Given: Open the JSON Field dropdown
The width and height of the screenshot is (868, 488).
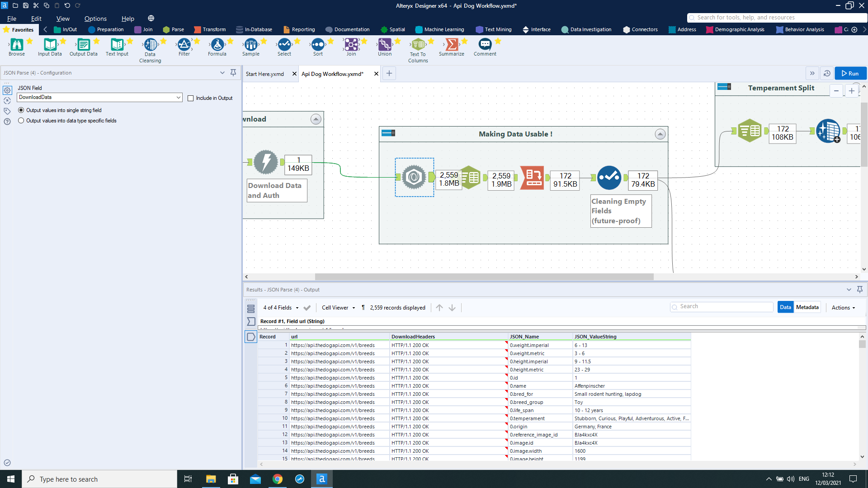Looking at the screenshot, I should pyautogui.click(x=179, y=97).
